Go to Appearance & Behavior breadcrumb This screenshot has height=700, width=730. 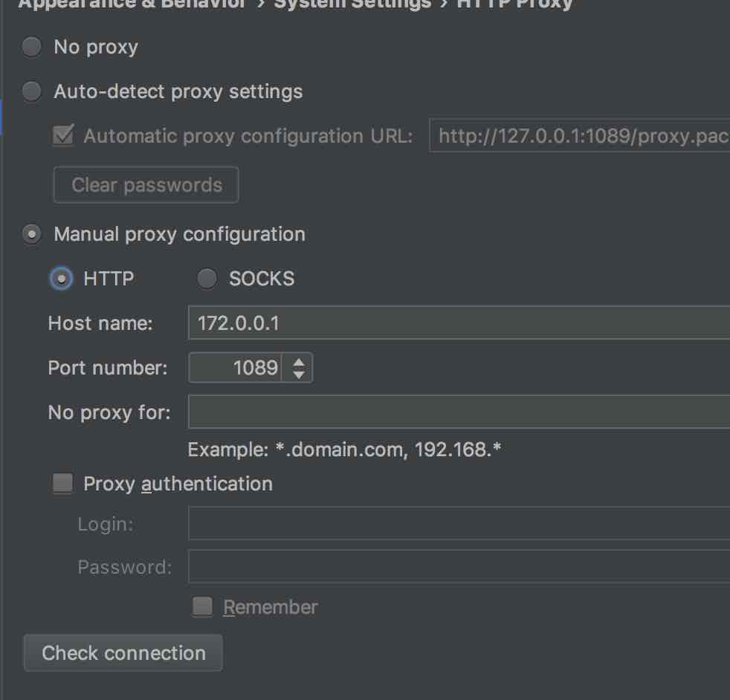132,4
